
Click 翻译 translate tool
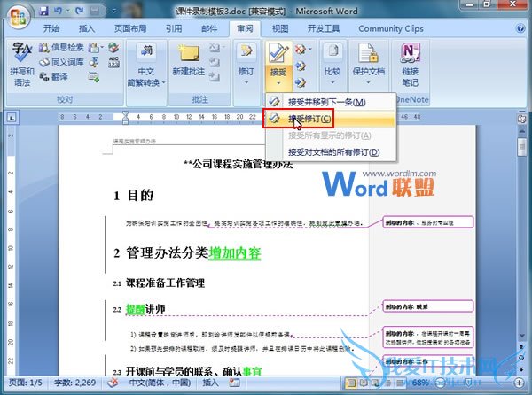coord(53,77)
